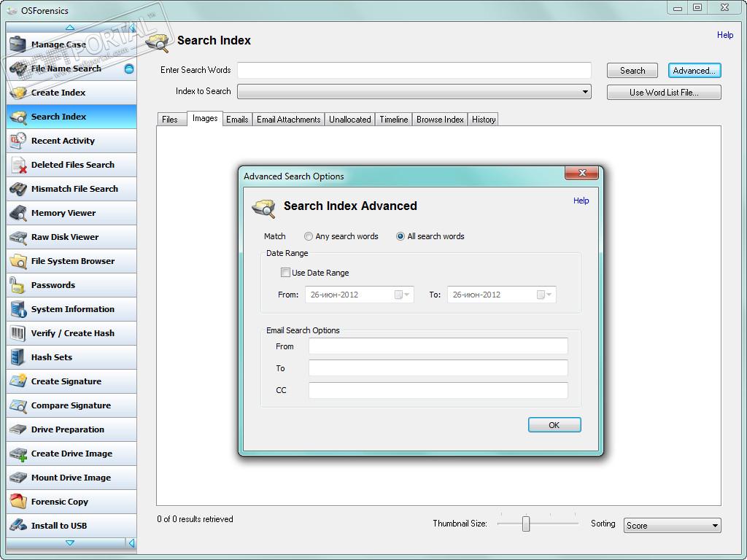747x560 pixels.
Task: Click sidebar scroll-up arrow at top
Action: point(70,28)
